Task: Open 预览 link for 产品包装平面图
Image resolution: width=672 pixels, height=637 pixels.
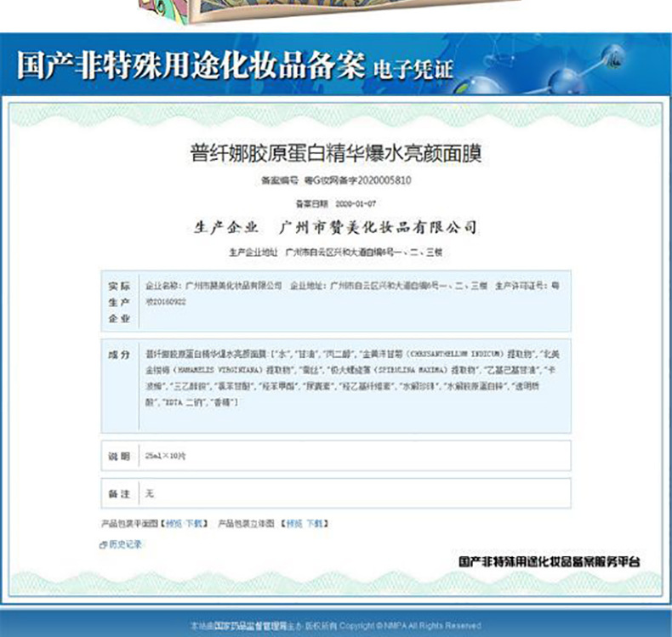Action: point(174,524)
